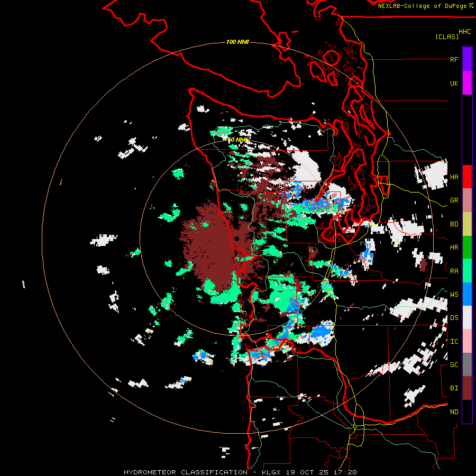Click the GR legend label
This screenshot has height=476, width=476.
coord(454,200)
